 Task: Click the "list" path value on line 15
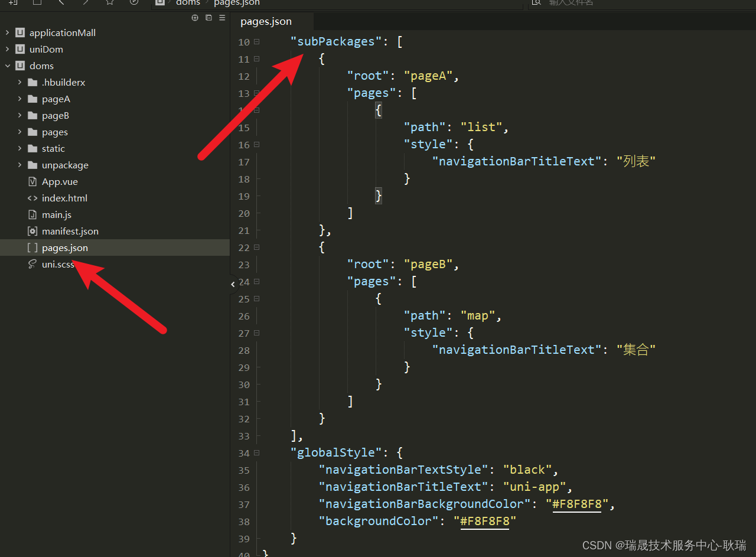coord(481,128)
